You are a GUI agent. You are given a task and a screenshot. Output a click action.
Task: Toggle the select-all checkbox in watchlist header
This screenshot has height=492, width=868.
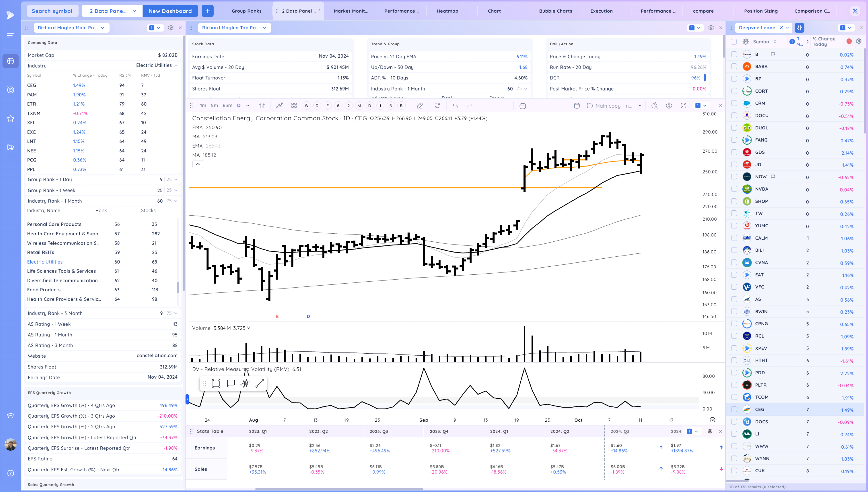[x=734, y=41]
